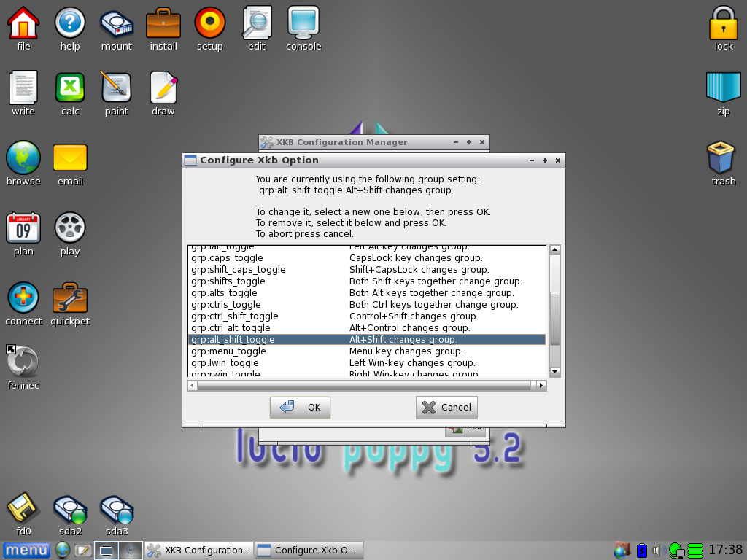Image resolution: width=747 pixels, height=560 pixels.
Task: Open the sda3 drive icon
Action: click(x=116, y=510)
